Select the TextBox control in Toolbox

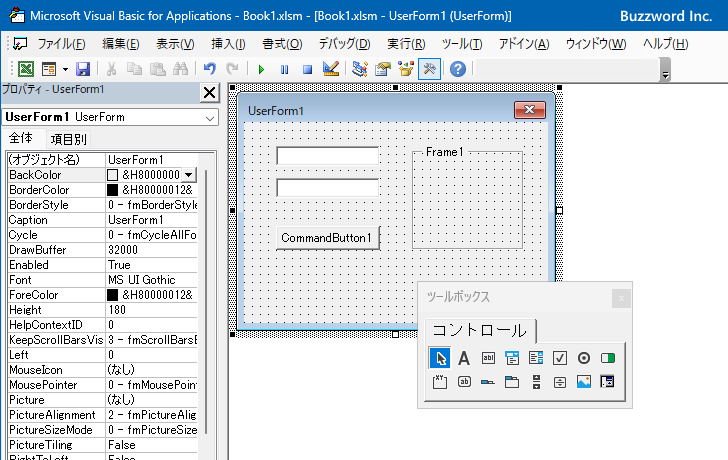click(488, 358)
